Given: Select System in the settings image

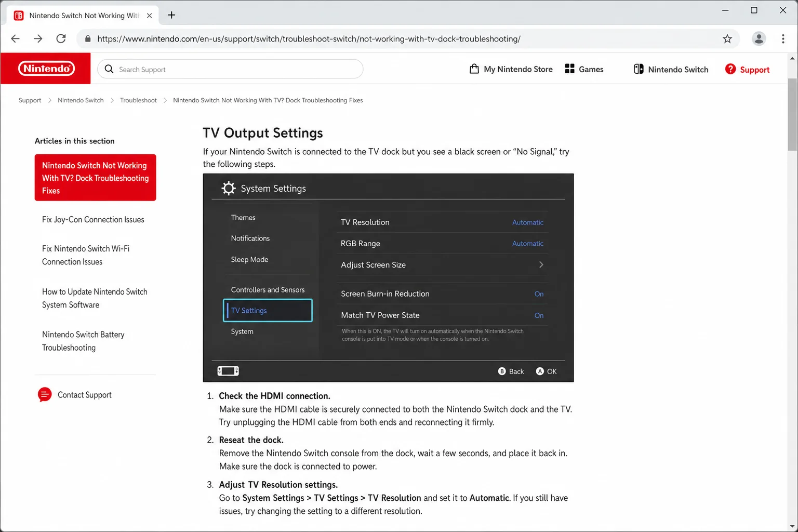Looking at the screenshot, I should click(x=242, y=331).
